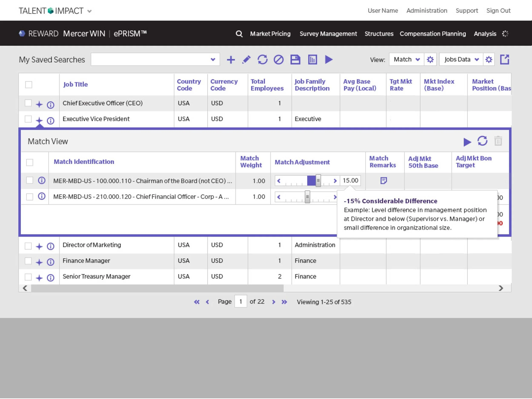Edit saved search with the pencil icon
This screenshot has height=399, width=532.
[246, 60]
